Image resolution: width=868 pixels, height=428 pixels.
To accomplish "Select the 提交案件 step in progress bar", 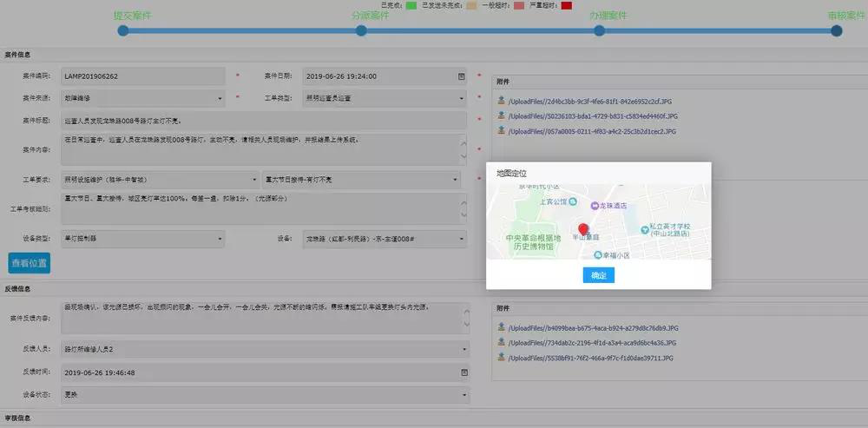I will [123, 30].
